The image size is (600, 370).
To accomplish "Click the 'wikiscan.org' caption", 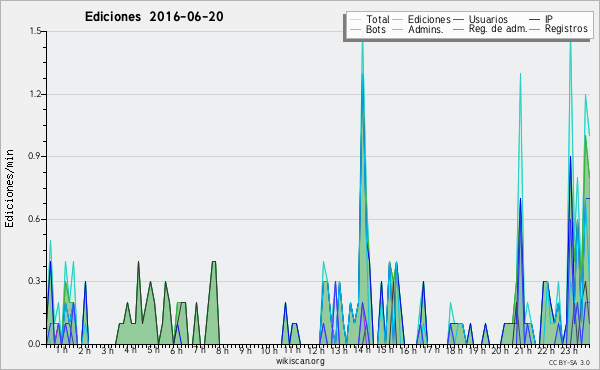I will click(300, 361).
